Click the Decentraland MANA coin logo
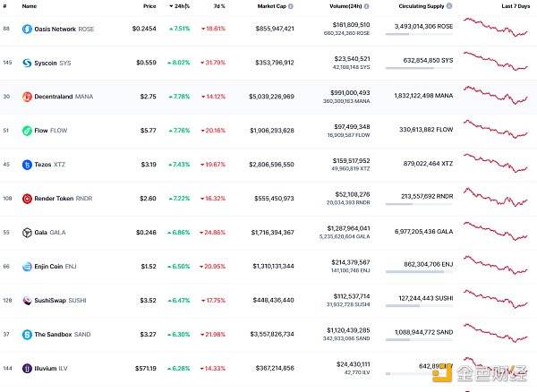Image resolution: width=537 pixels, height=392 pixels. point(27,96)
